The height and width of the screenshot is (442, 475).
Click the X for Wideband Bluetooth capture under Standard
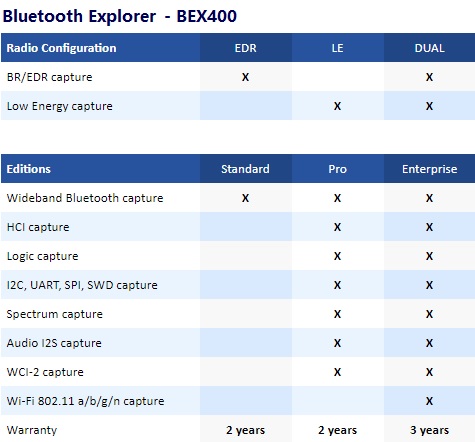[245, 198]
